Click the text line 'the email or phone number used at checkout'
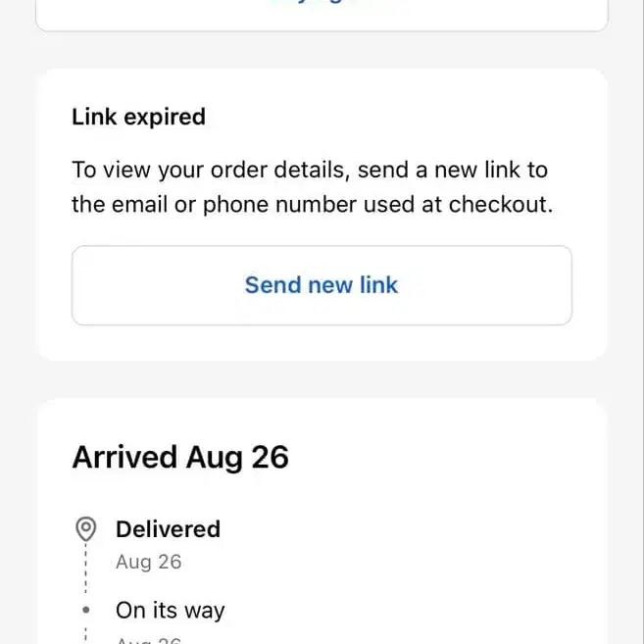The width and height of the screenshot is (644, 644). click(x=313, y=204)
